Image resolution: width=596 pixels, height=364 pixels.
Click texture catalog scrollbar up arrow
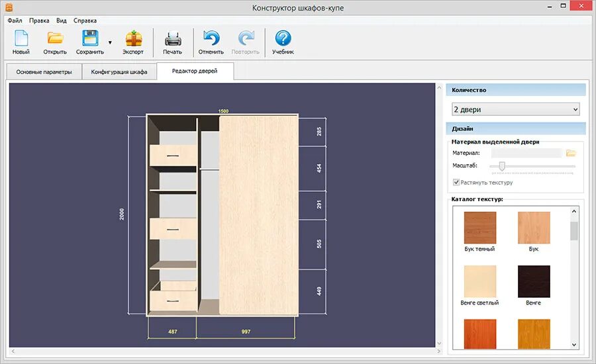tap(574, 211)
